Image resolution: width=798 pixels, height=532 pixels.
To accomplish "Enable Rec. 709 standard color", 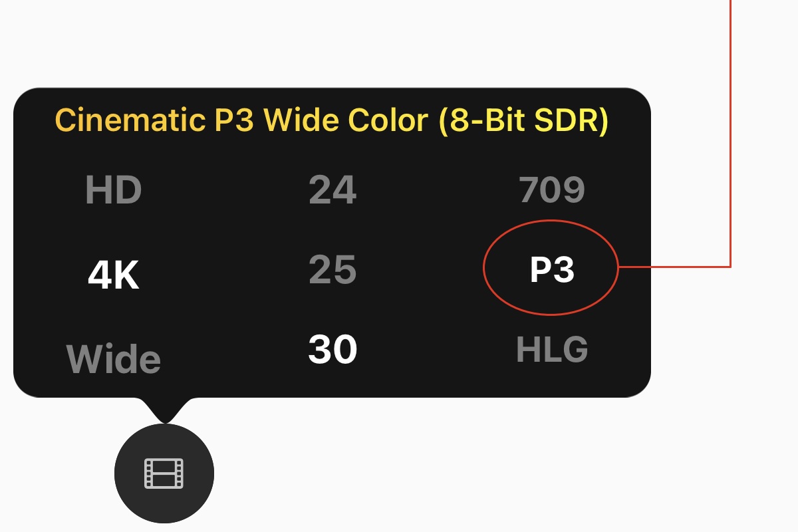I will [552, 191].
